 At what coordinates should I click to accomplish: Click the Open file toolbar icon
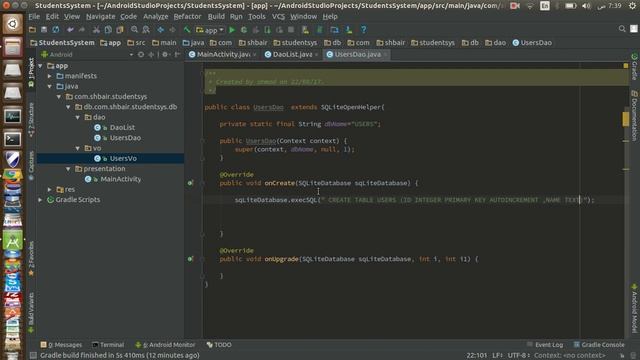32,30
